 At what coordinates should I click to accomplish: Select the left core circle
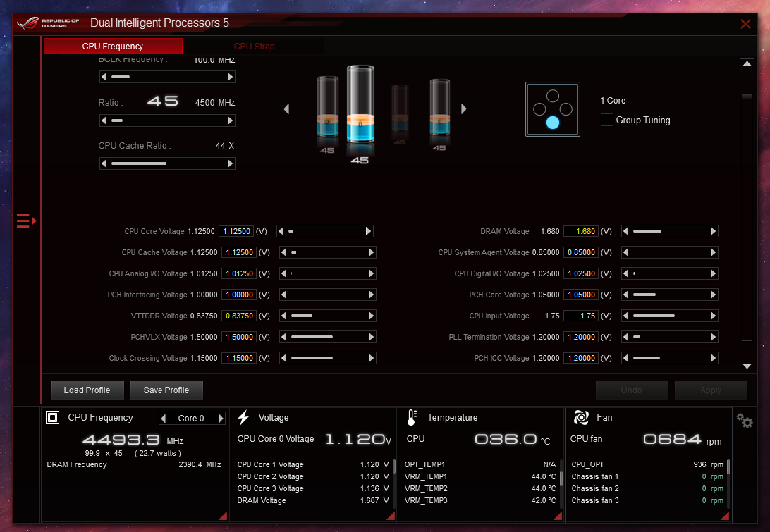[x=539, y=109]
